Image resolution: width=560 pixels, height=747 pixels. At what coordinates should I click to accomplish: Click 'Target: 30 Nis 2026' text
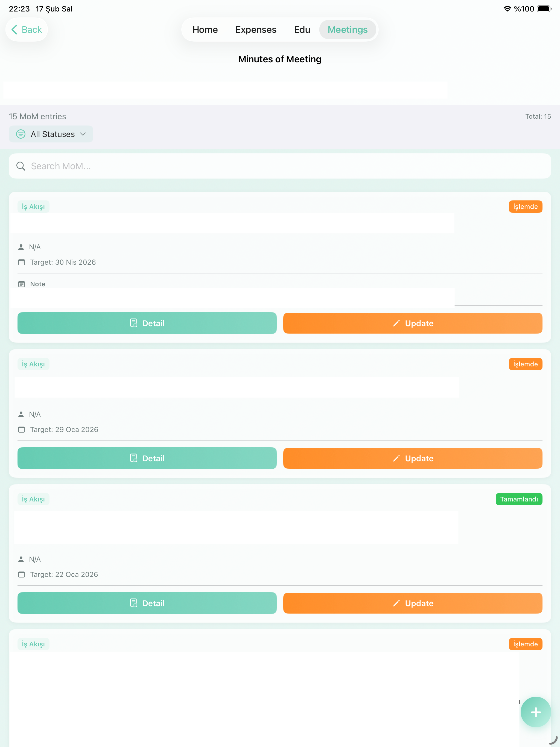point(63,262)
